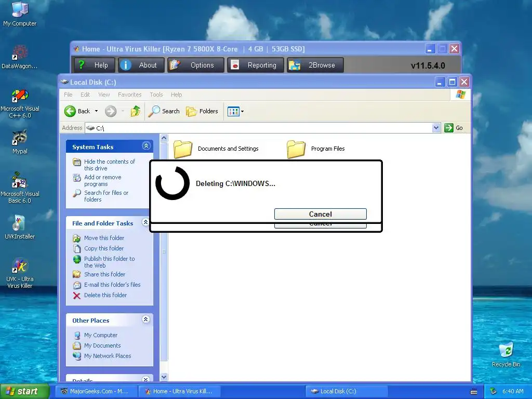Select Mypal desktop icon
This screenshot has width=532, height=399.
click(x=20, y=142)
